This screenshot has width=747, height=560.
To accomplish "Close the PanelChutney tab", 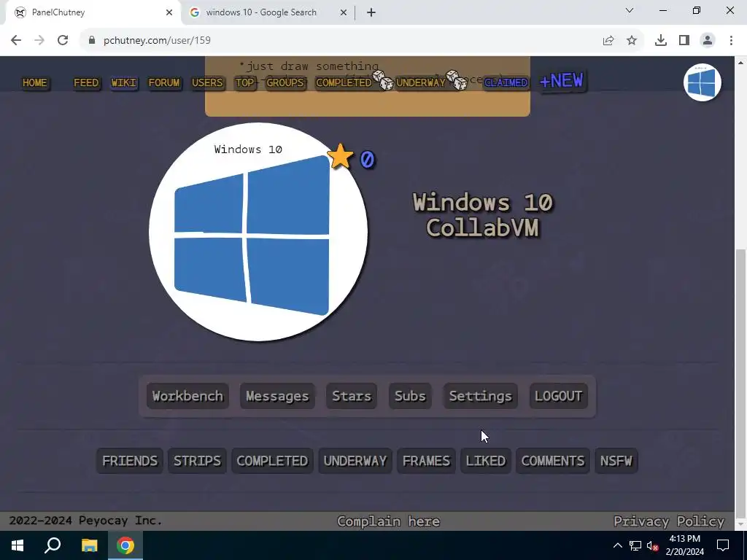I will (x=169, y=13).
